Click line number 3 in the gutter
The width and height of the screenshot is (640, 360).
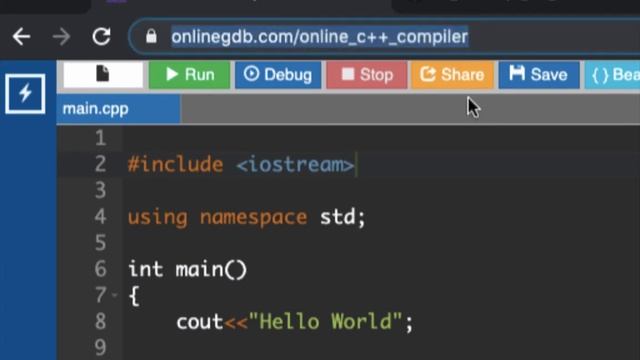(100, 191)
